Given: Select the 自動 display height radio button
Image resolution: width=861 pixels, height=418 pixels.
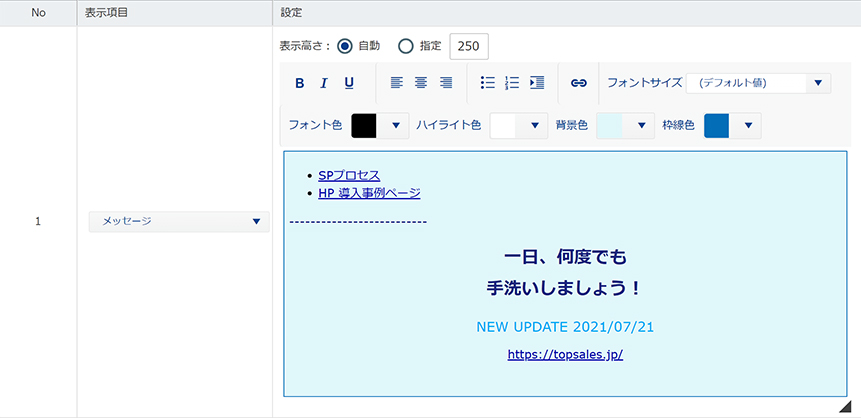Looking at the screenshot, I should pyautogui.click(x=345, y=46).
